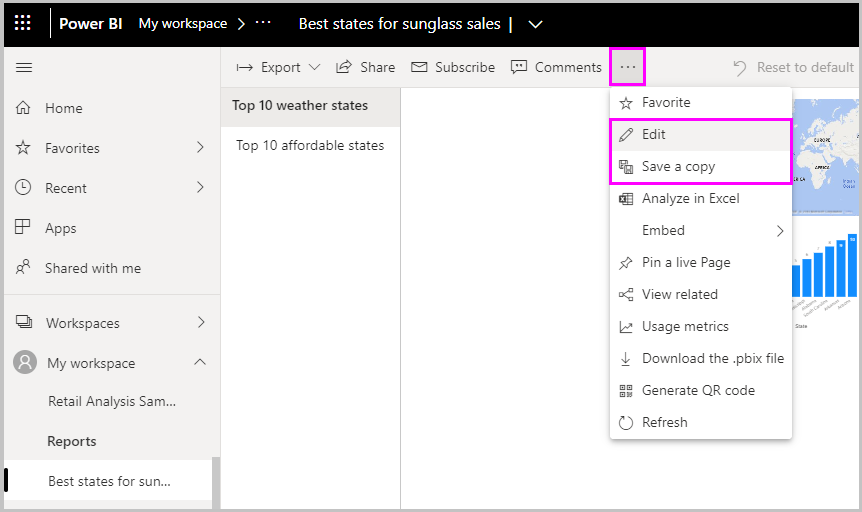Open the Top 10 weather states page
Screen dimensions: 862x512
point(311,106)
